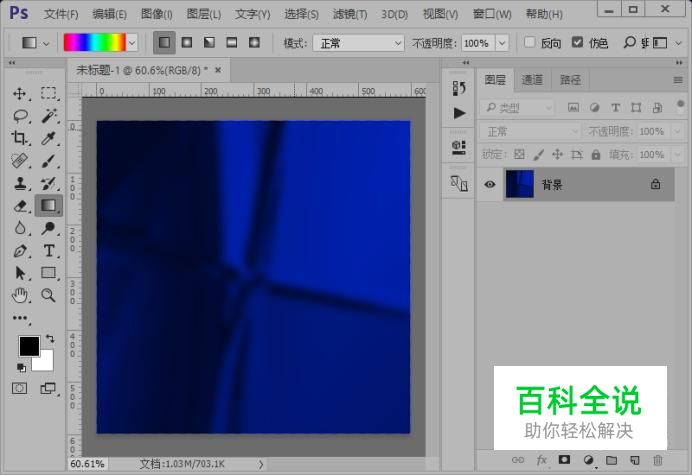Select the Eyedropper tool
The height and width of the screenshot is (475, 692).
click(x=48, y=138)
